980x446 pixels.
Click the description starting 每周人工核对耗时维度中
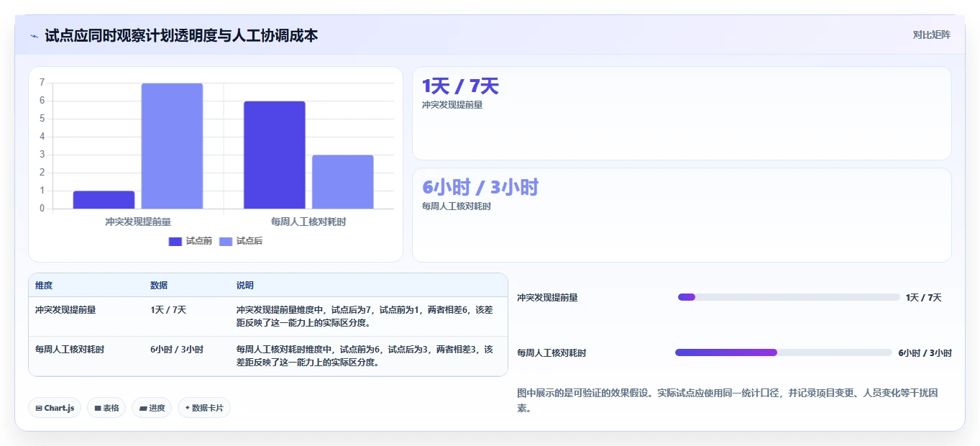(365, 356)
